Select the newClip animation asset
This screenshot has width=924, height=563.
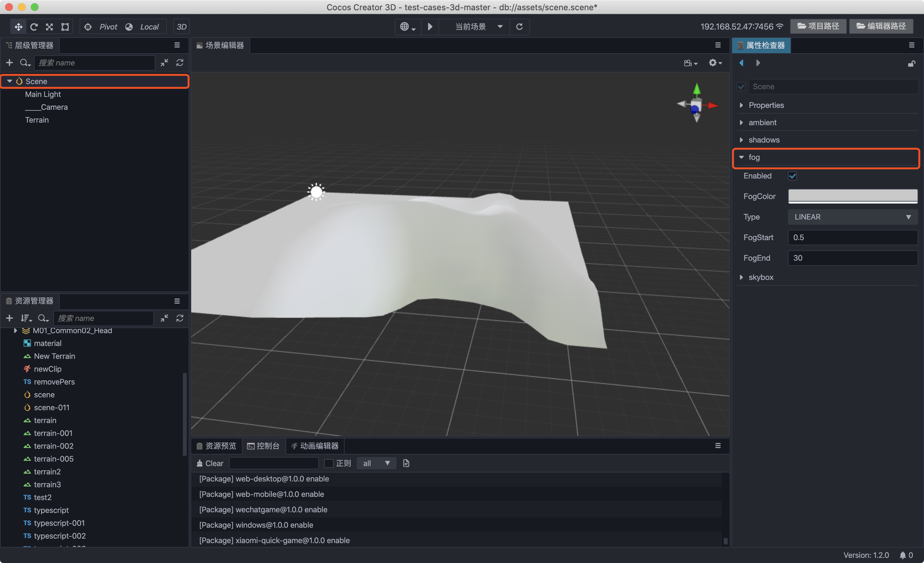coord(47,369)
